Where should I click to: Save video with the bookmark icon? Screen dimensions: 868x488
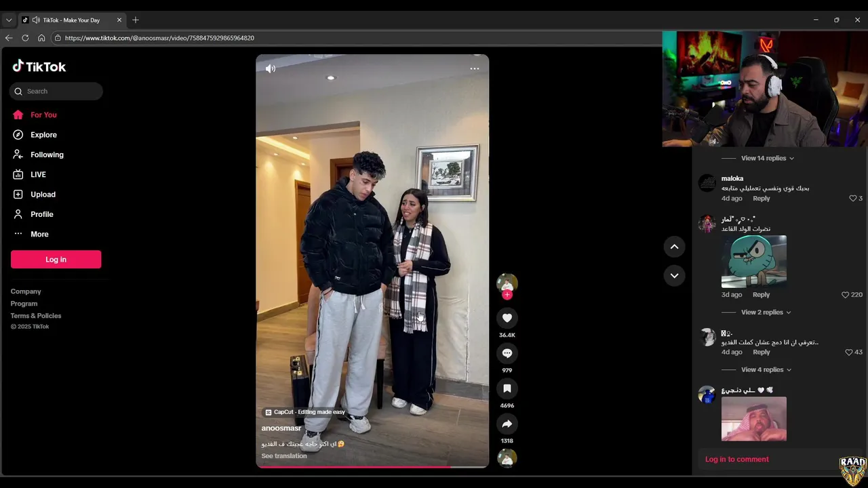507,388
